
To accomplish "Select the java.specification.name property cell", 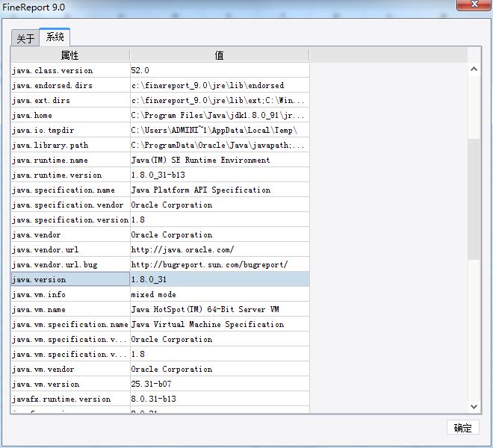I will click(70, 190).
